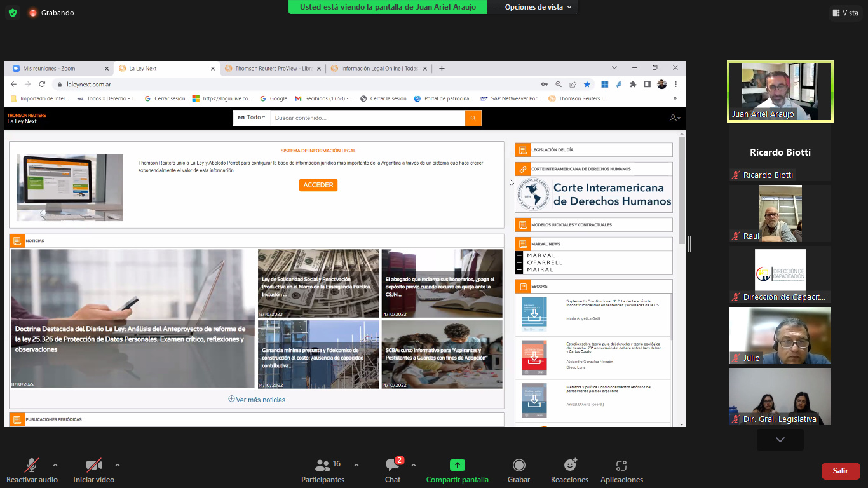The width and height of the screenshot is (868, 488).
Task: Open the Aplicaciones panel
Action: coord(621,466)
